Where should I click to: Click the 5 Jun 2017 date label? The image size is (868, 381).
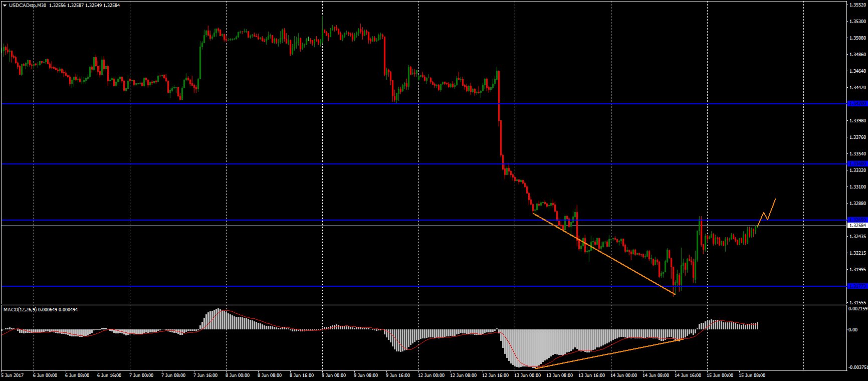12,374
